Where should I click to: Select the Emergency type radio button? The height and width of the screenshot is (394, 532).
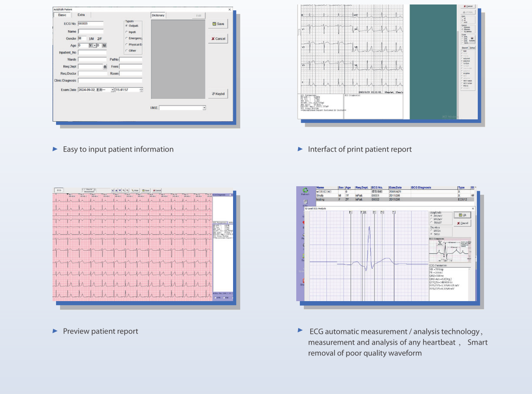pos(126,39)
